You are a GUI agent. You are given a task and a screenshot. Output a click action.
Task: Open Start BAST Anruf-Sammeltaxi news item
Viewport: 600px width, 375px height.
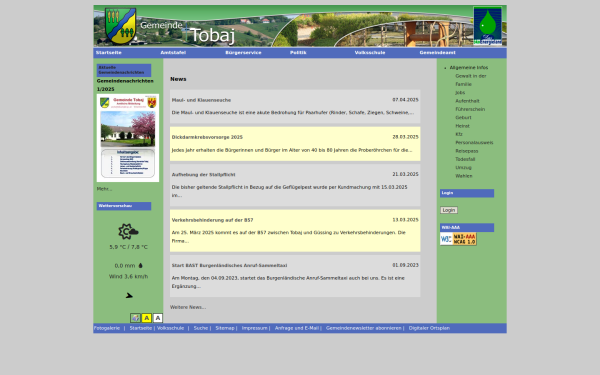[229, 266]
